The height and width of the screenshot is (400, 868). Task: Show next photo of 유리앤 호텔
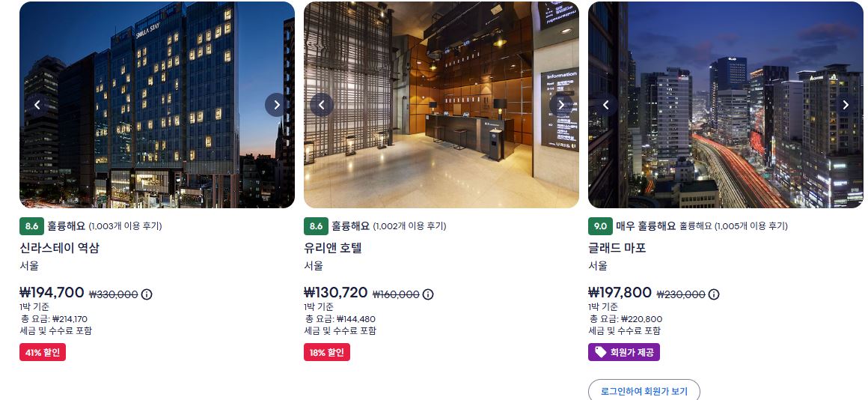pos(560,105)
